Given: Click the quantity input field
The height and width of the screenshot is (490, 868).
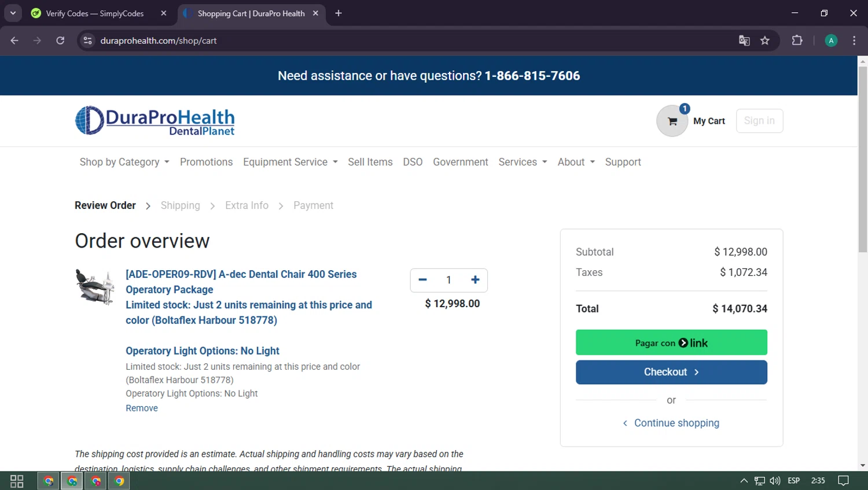Looking at the screenshot, I should tap(448, 280).
